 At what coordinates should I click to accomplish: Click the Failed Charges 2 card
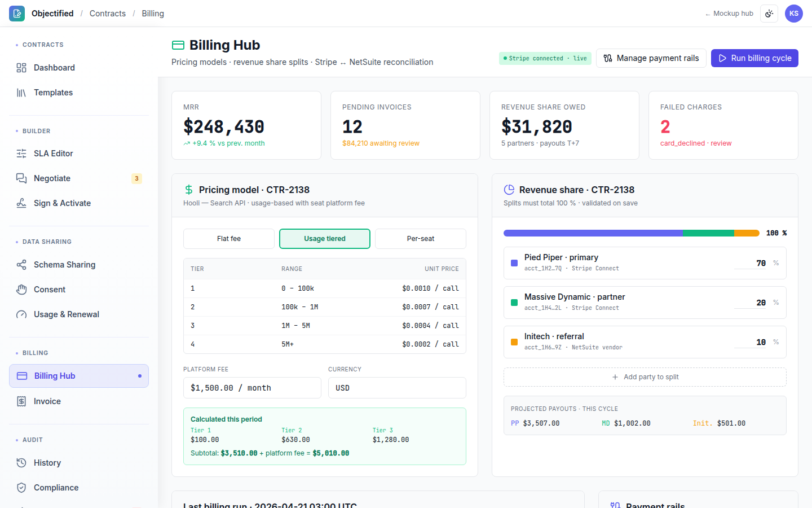[x=723, y=125]
